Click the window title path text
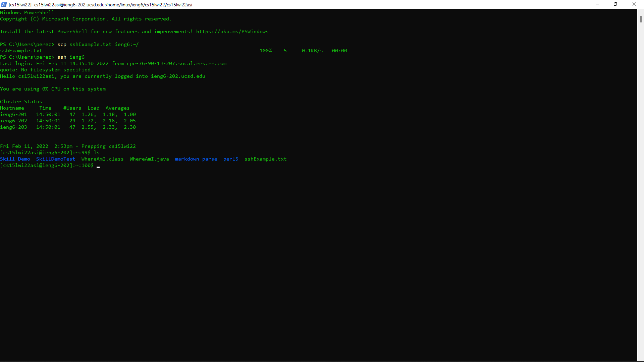 pos(113,5)
